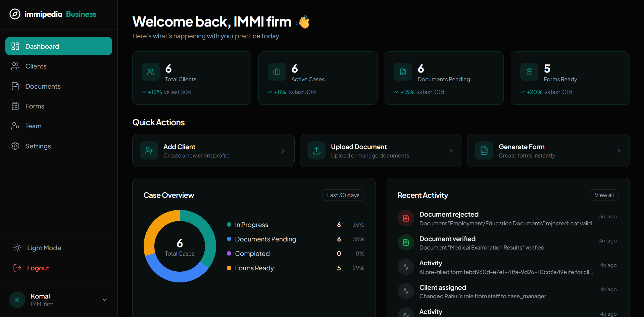Screen dimensions: 644x317
Task: Click 'Changed Rahul's role' activity description
Action: pos(483,296)
